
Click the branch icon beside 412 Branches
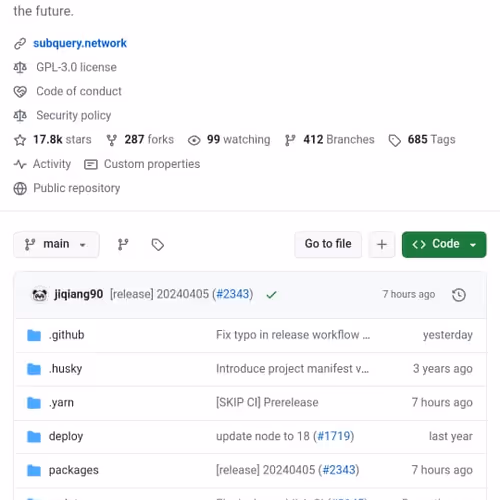pyautogui.click(x=290, y=140)
